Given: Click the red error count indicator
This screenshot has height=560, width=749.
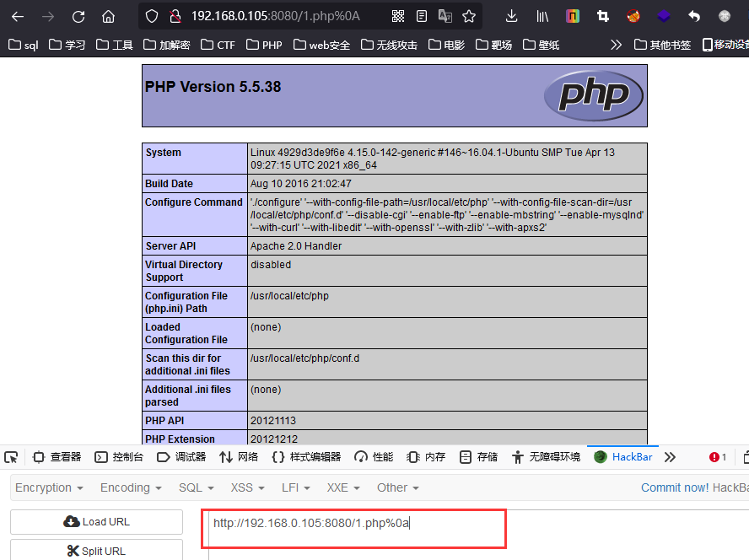Looking at the screenshot, I should click(x=718, y=457).
